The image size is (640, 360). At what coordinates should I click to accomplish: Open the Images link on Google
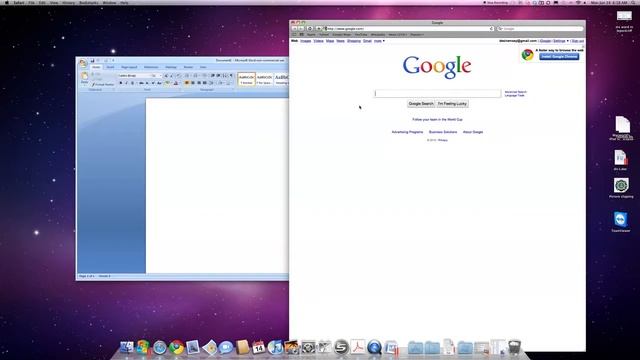point(306,41)
